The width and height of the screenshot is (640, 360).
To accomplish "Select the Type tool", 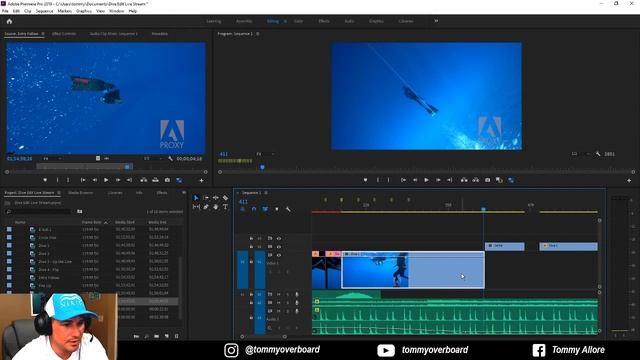I will [225, 207].
